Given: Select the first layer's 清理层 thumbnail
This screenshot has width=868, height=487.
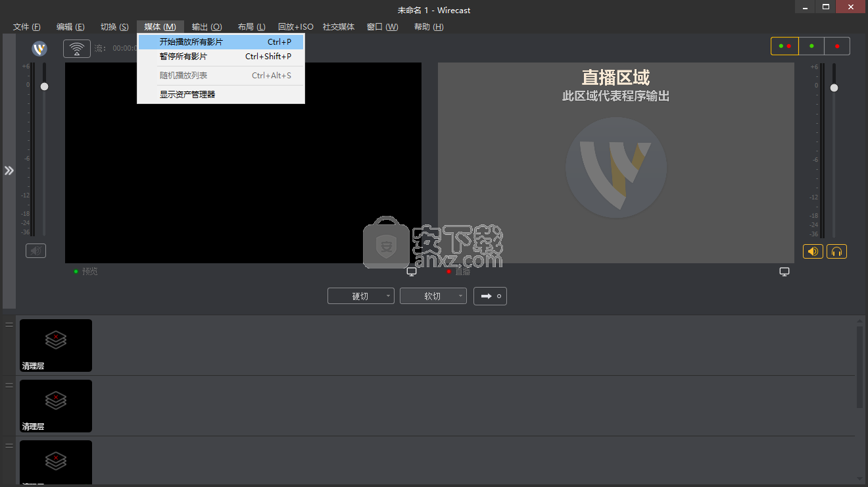Looking at the screenshot, I should pyautogui.click(x=56, y=346).
